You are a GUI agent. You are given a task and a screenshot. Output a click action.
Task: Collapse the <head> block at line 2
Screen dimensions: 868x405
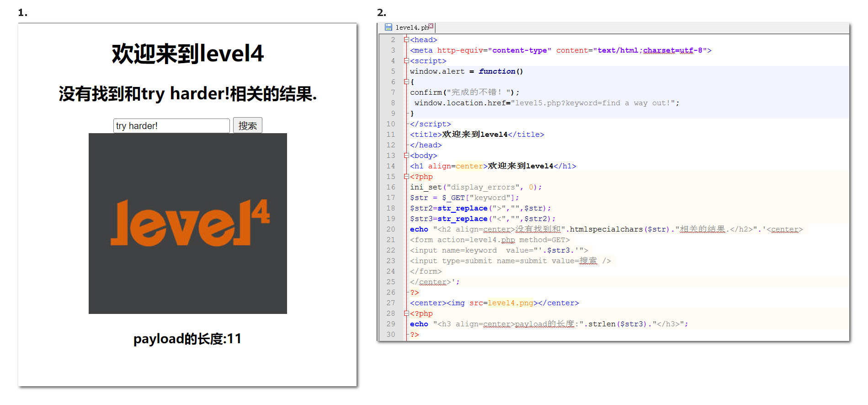(x=406, y=40)
